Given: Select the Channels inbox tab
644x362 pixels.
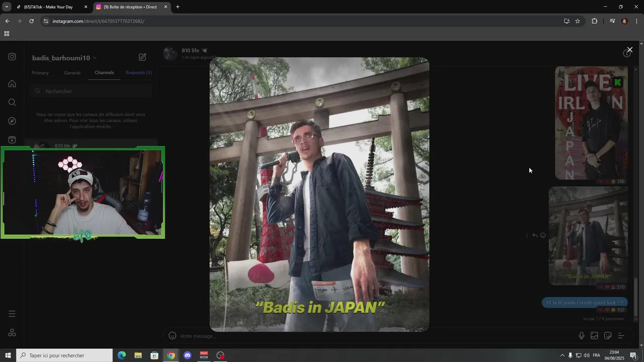Looking at the screenshot, I should pos(104,73).
